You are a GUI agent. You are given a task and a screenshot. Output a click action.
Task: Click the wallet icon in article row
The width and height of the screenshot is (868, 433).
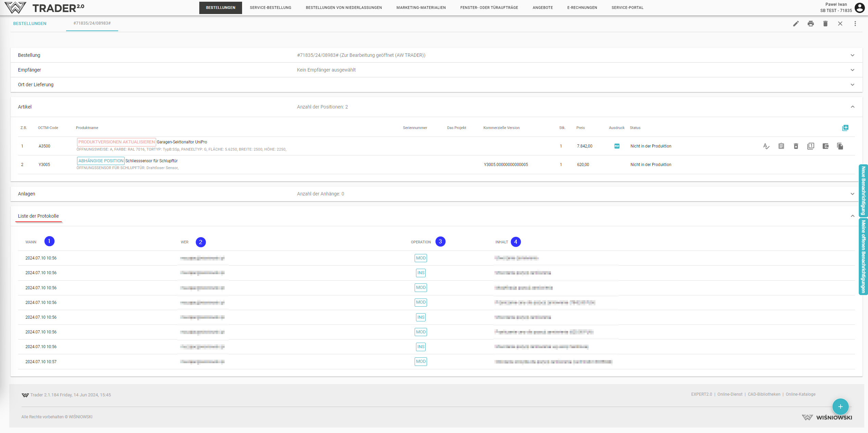coord(826,146)
